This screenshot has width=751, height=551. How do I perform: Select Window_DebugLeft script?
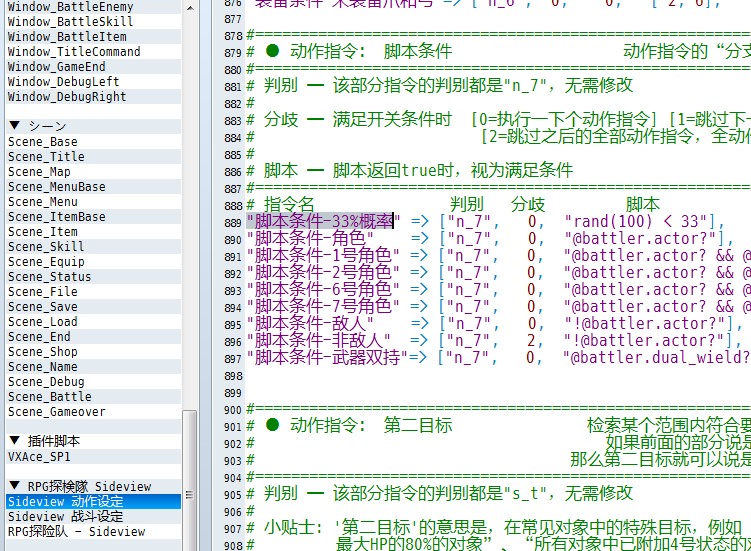click(x=93, y=81)
